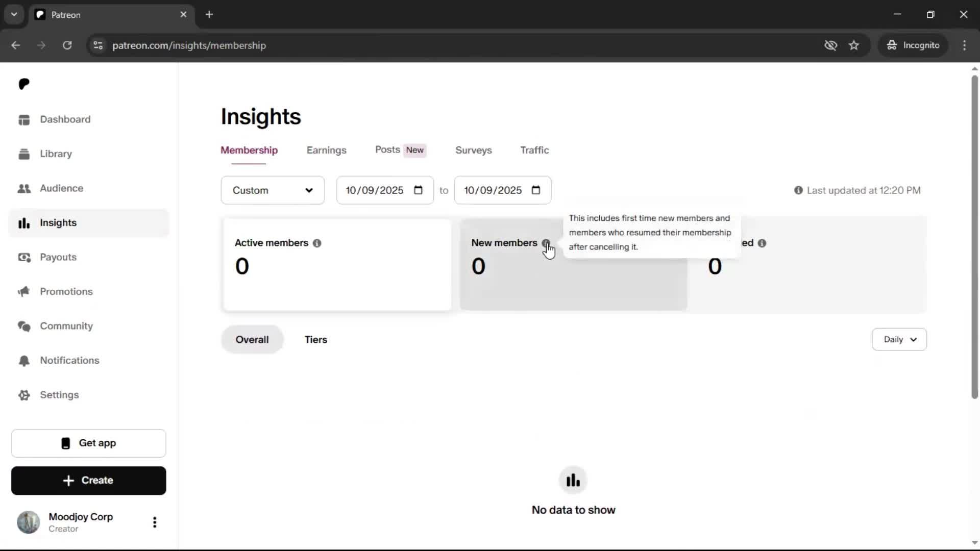Viewport: 980px width, 551px height.
Task: Open Promotions from sidebar
Action: (89, 291)
